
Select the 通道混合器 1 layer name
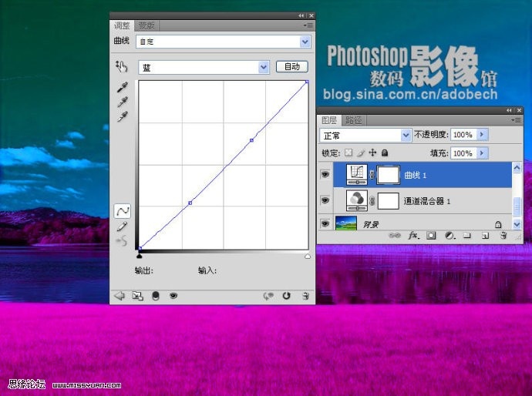click(426, 201)
